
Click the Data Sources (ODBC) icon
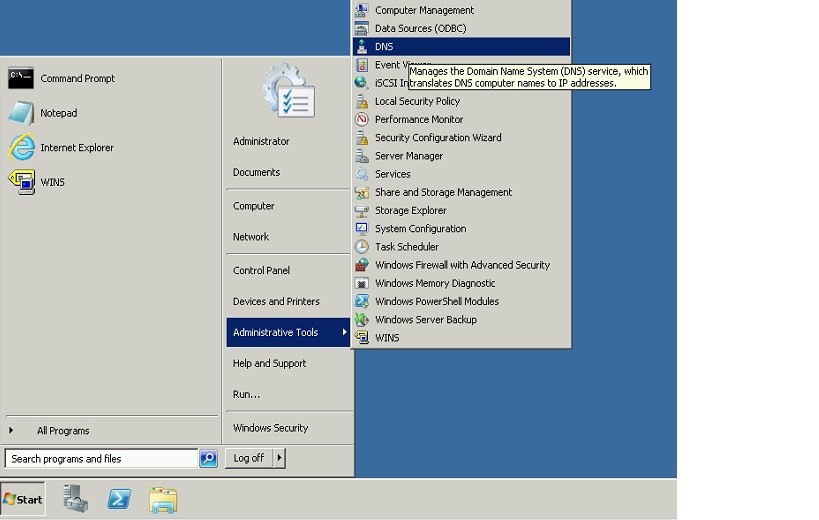point(361,28)
